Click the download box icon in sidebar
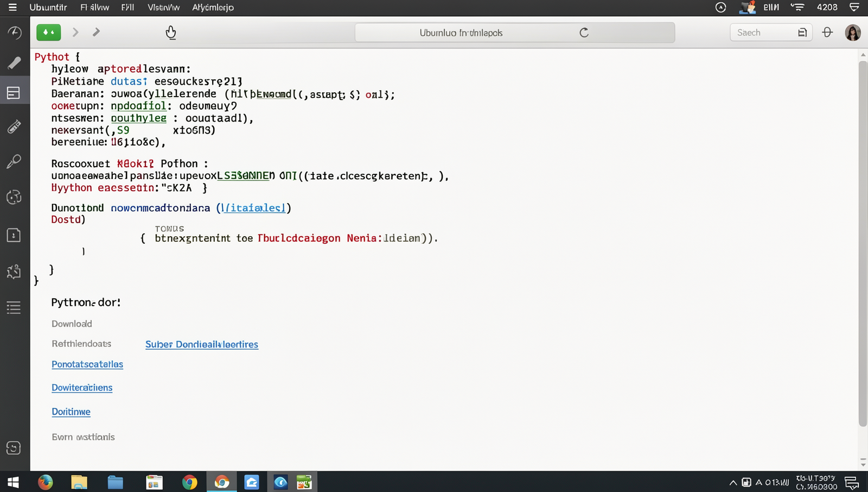Image resolution: width=868 pixels, height=492 pixels. click(x=14, y=235)
